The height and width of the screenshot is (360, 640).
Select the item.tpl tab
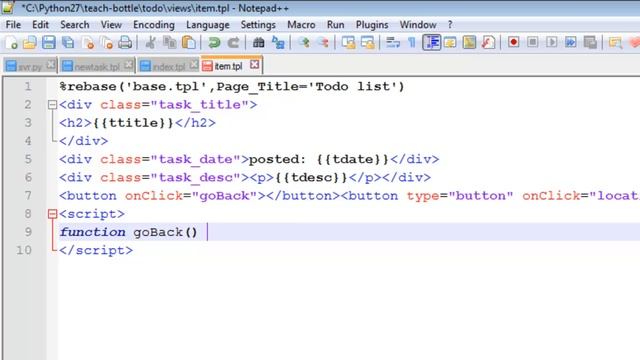228,66
